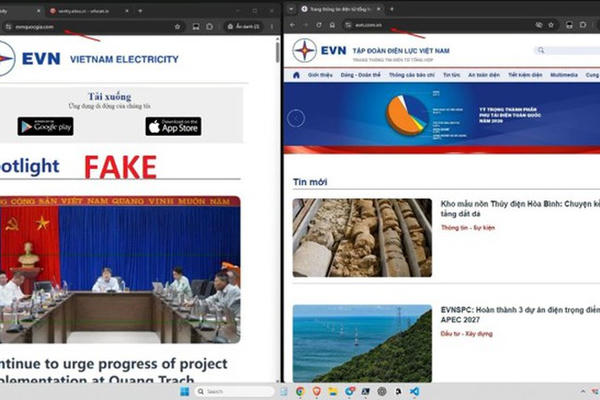Open the Windows Start menu
The width and height of the screenshot is (600, 400).
click(184, 392)
